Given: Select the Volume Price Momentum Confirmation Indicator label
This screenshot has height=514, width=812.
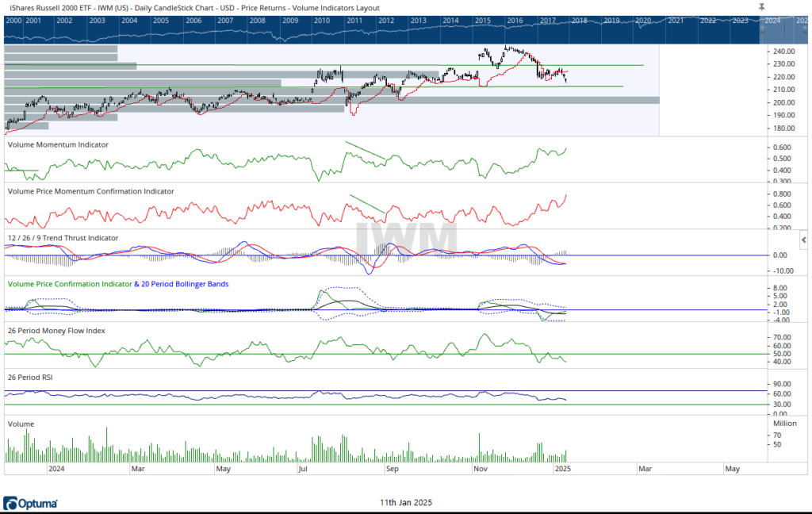Looking at the screenshot, I should tap(89, 192).
